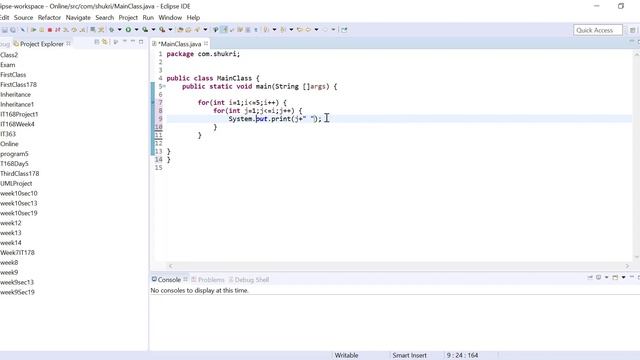This screenshot has height=360, width=640.
Task: Open the Coverage dropdown arrow
Action: [153, 30]
